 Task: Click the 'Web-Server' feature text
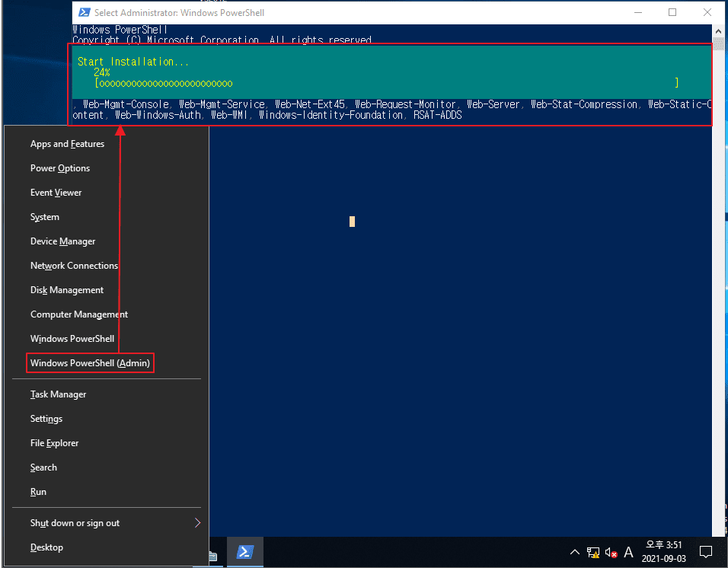click(493, 104)
